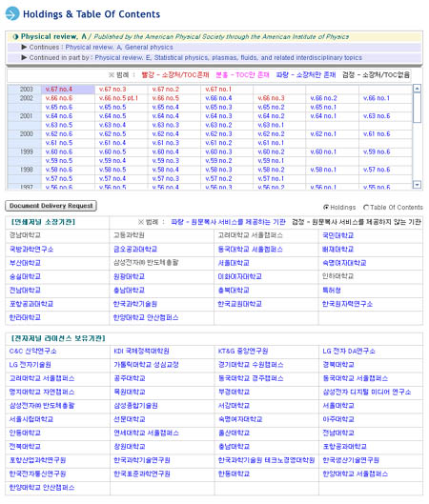Open the 배재대학교 link

click(338, 249)
